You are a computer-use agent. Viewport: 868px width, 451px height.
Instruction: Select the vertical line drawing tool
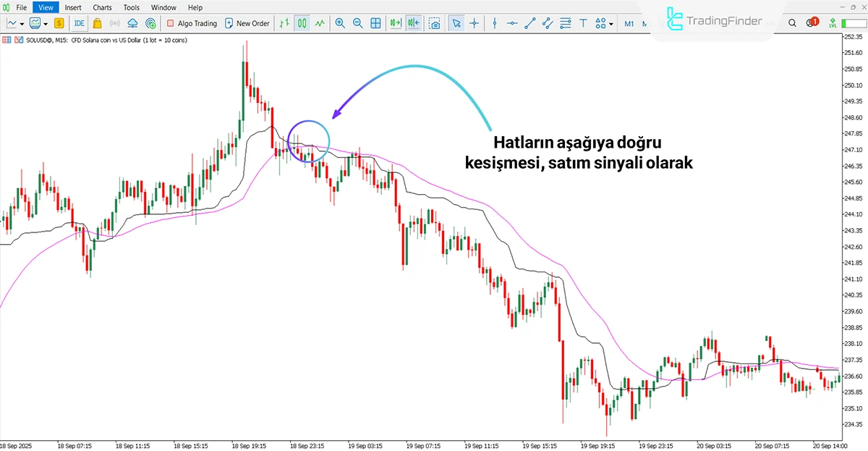(x=494, y=23)
